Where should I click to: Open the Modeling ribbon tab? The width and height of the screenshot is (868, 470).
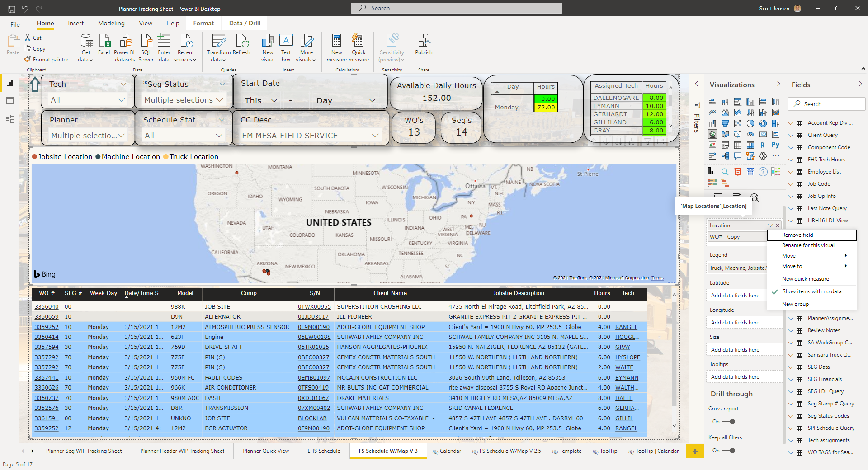coord(111,23)
